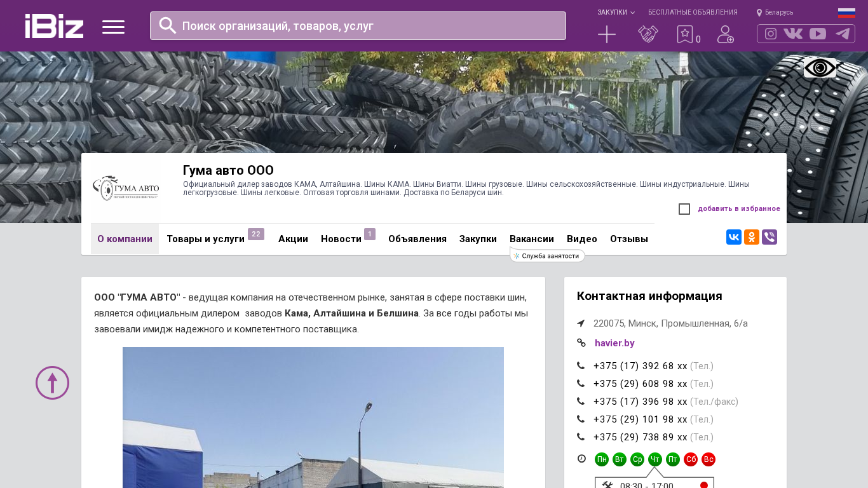Open the О компании tab
Screen dimensions: 868x488
[x=125, y=239]
